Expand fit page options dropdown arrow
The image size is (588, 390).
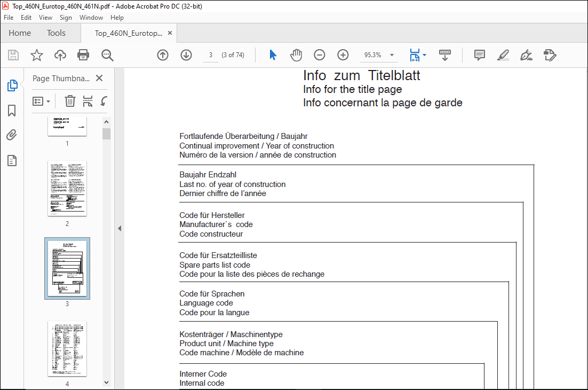(425, 55)
